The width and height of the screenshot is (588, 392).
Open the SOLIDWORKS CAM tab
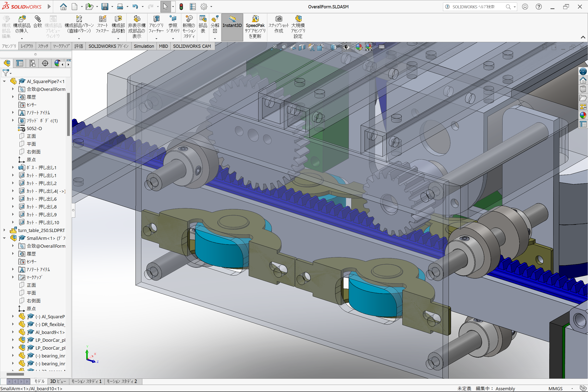[x=192, y=46]
